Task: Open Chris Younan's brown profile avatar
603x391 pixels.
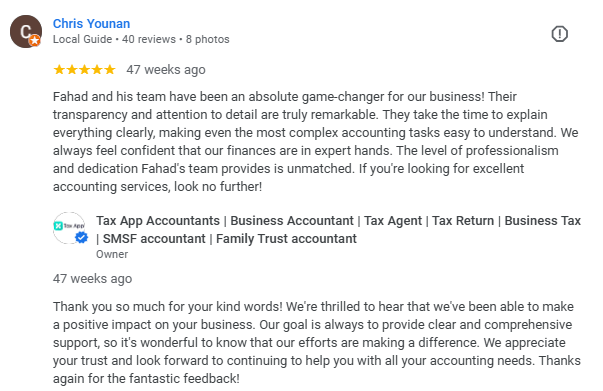Action: [x=26, y=32]
